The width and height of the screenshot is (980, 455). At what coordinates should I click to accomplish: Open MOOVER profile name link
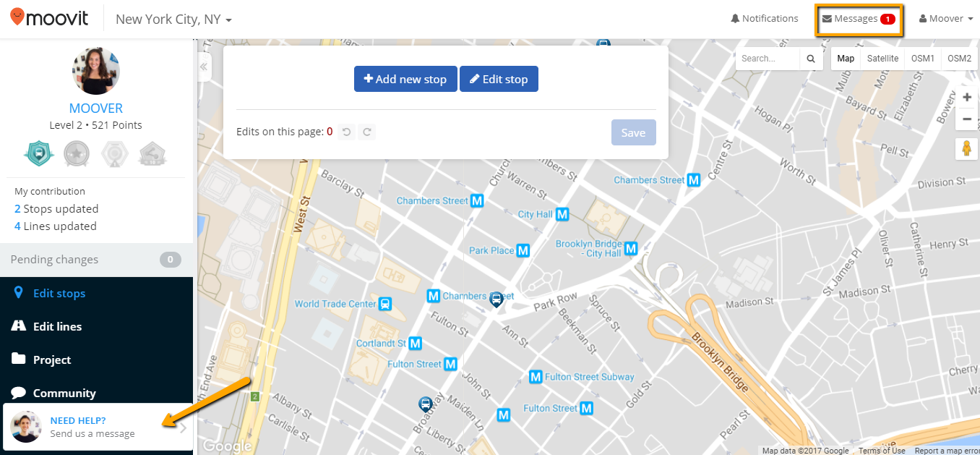pyautogui.click(x=96, y=109)
